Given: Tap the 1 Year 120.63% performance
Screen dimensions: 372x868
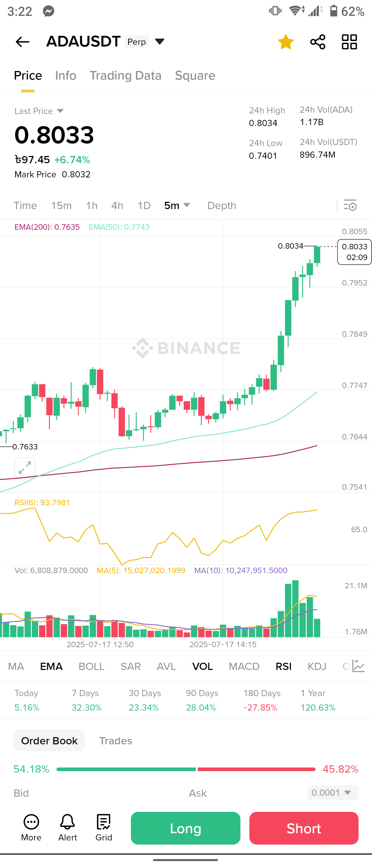Looking at the screenshot, I should coord(318,700).
